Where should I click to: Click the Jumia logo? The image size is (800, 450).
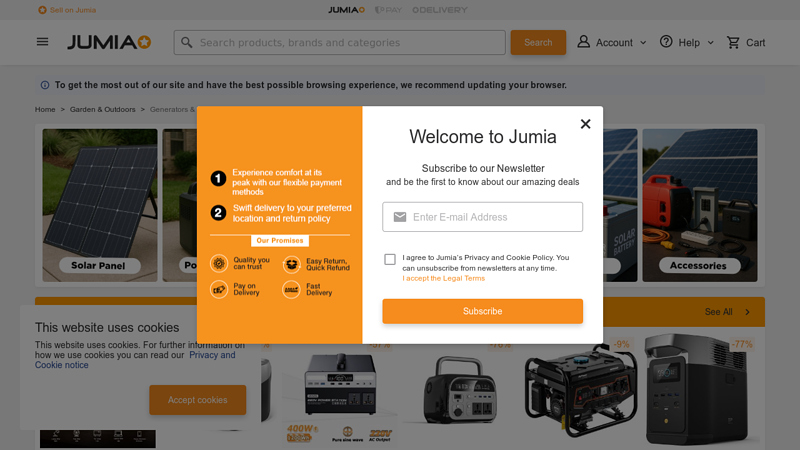[109, 42]
